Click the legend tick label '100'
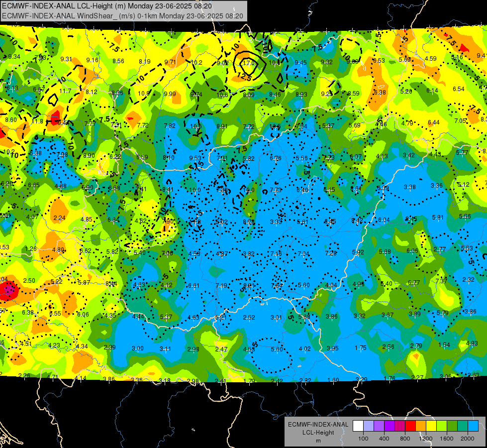The height and width of the screenshot is (448, 487). point(363,439)
